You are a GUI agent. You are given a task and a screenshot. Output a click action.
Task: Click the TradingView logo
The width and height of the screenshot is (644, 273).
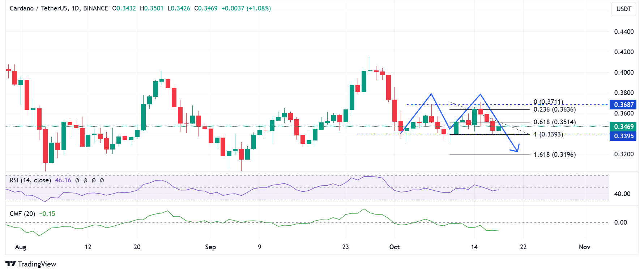[31, 264]
